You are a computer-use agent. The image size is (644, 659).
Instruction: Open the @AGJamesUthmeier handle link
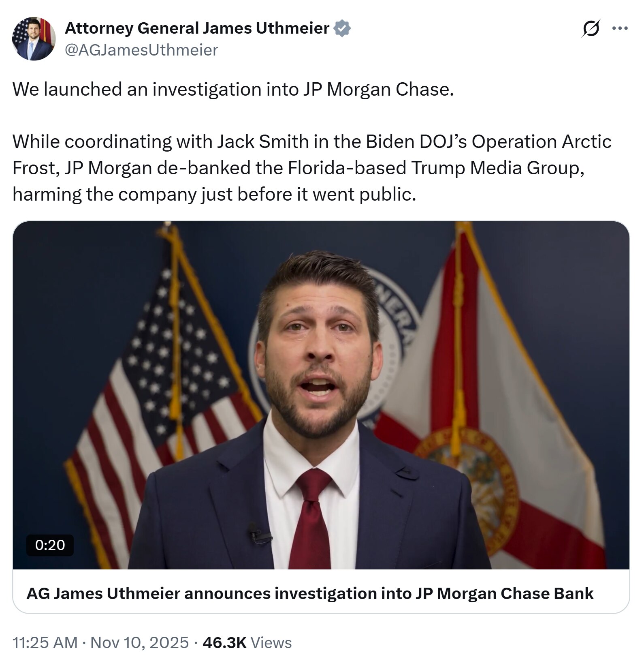pyautogui.click(x=141, y=50)
